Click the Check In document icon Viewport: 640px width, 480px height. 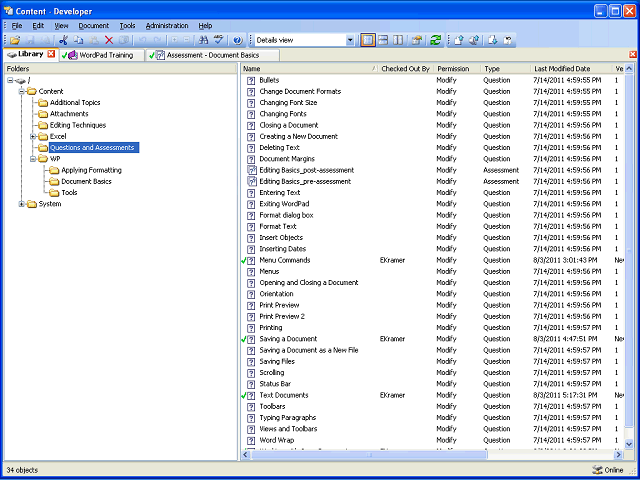click(x=458, y=40)
